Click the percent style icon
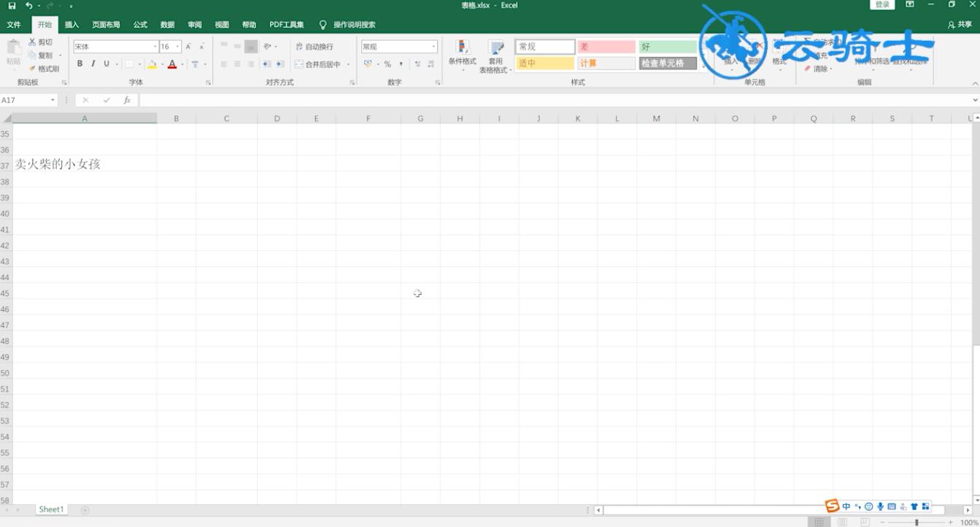Image resolution: width=980 pixels, height=527 pixels. tap(387, 64)
